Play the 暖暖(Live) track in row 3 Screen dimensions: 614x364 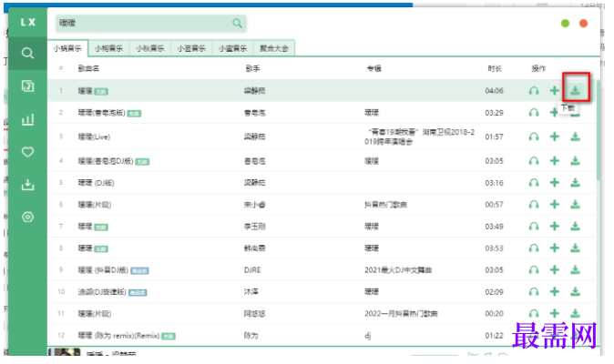(x=534, y=136)
